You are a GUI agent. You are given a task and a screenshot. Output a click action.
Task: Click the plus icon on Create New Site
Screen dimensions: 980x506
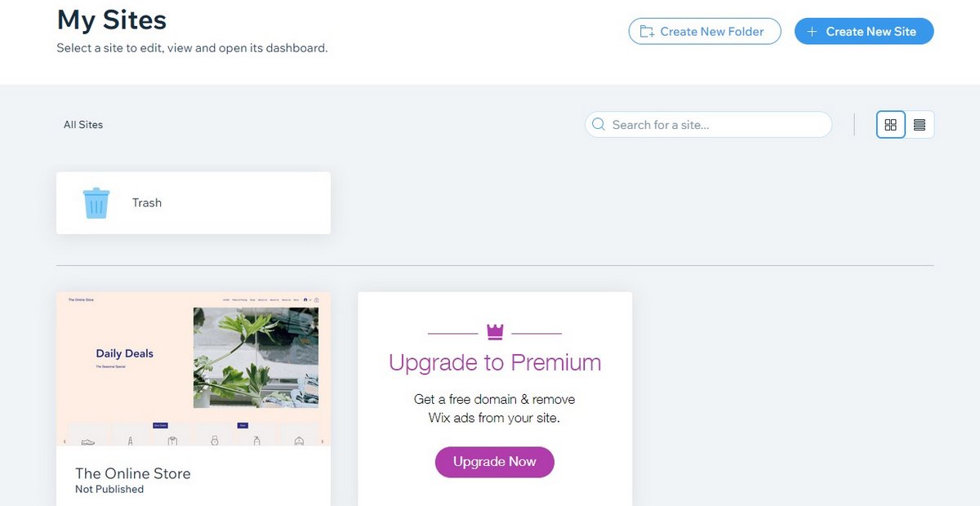pos(812,32)
